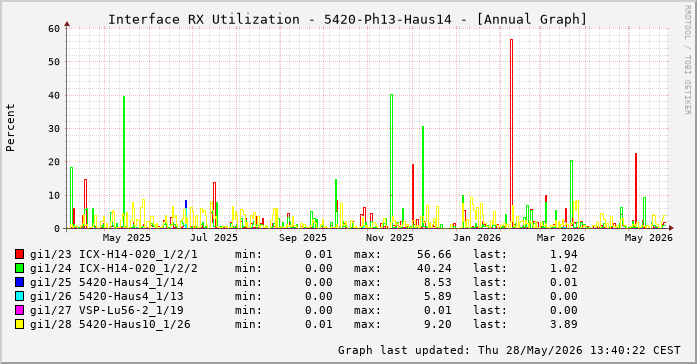The width and height of the screenshot is (697, 364).
Task: Click the magenta gi1/27 legend swatch
Action: (x=19, y=310)
